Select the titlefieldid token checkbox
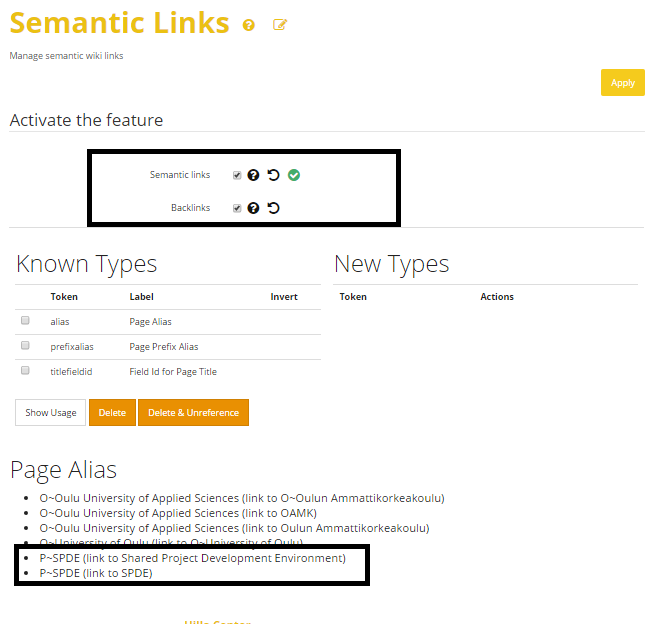The width and height of the screenshot is (664, 624). pyautogui.click(x=25, y=370)
